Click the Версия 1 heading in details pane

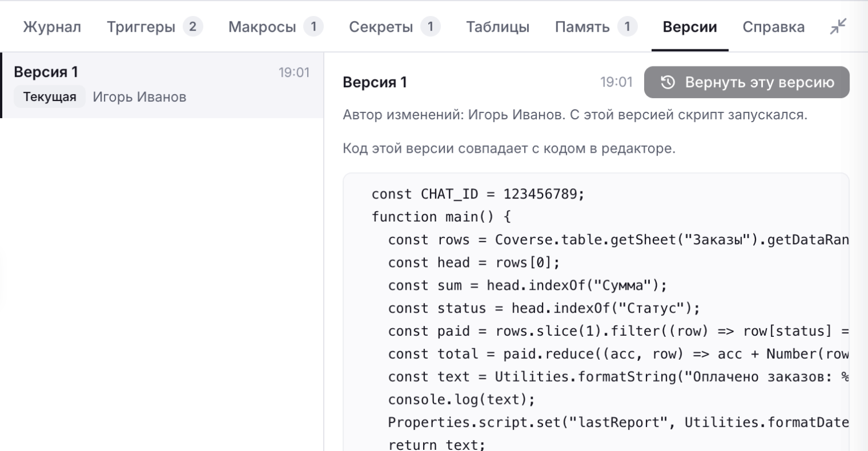(375, 83)
